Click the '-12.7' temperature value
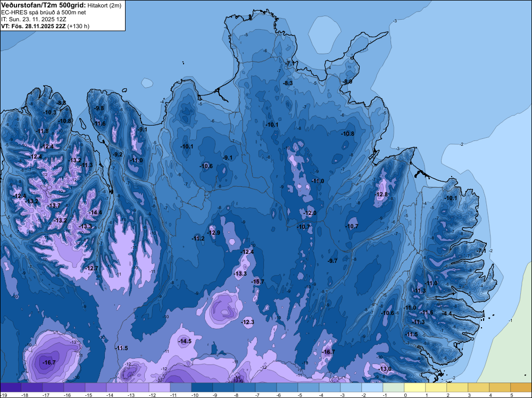 pos(92,268)
